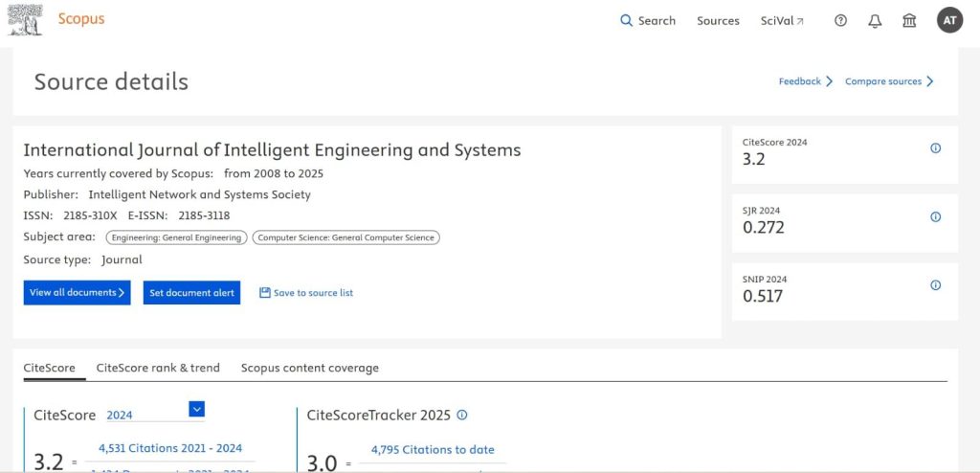Viewport: 980px width, 473px height.
Task: Click the Feedback chevron arrow
Action: pos(829,81)
